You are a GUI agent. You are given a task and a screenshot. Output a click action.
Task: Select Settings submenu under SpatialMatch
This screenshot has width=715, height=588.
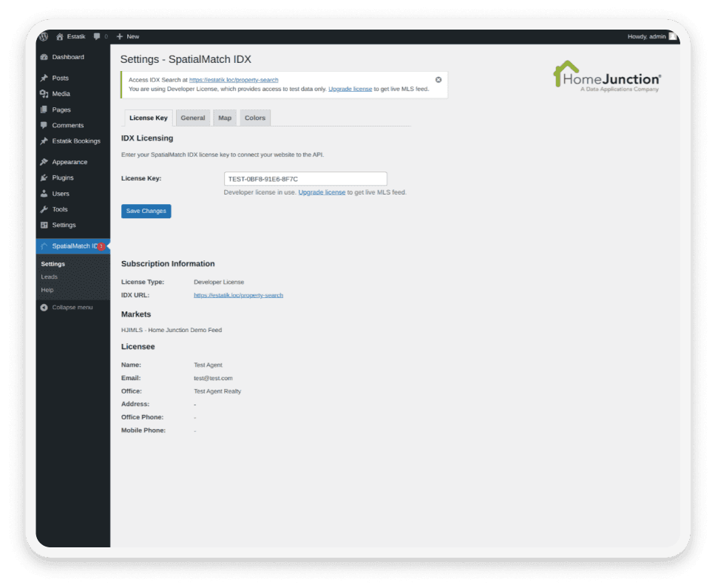[x=53, y=264]
